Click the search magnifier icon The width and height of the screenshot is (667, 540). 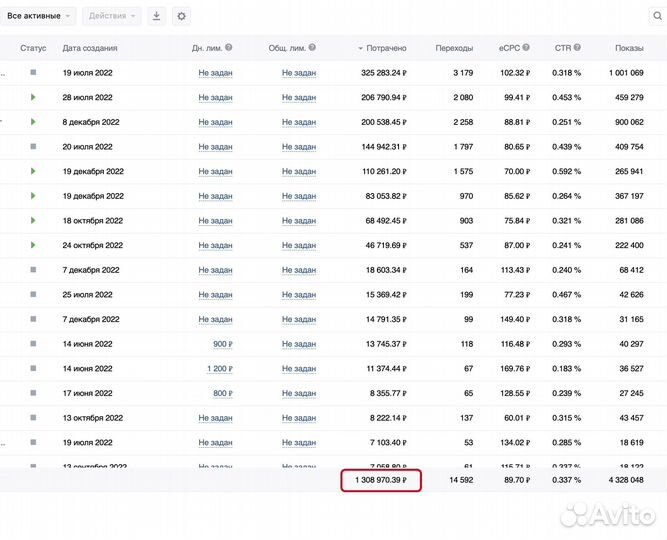coord(657,16)
